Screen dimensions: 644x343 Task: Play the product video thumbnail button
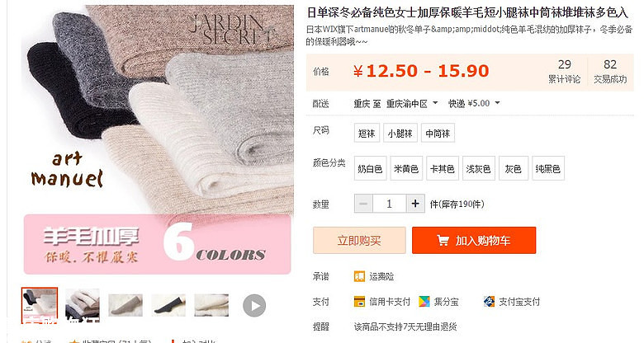pos(254,306)
